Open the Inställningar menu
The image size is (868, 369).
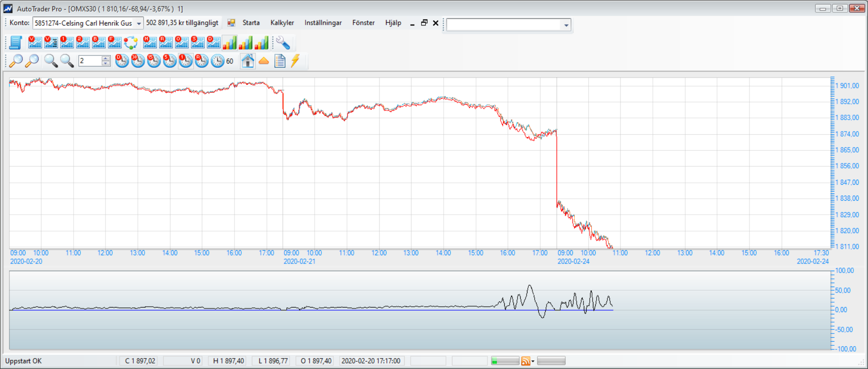click(323, 23)
